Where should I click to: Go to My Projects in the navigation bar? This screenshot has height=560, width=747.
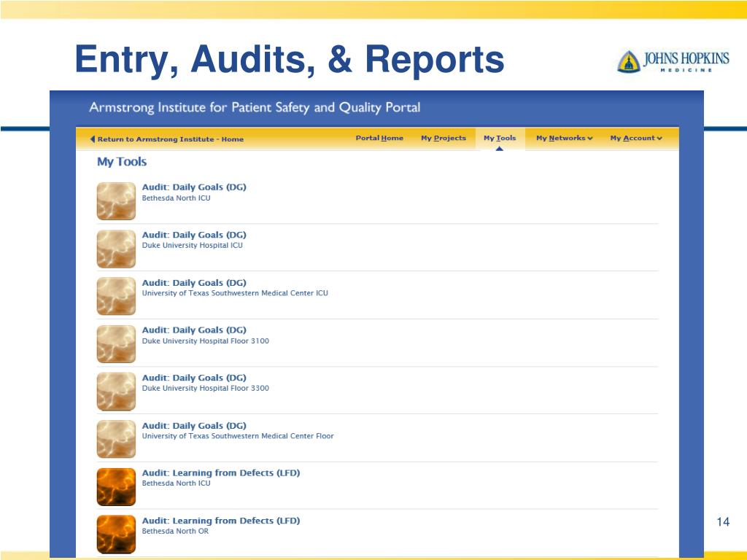[x=444, y=138]
